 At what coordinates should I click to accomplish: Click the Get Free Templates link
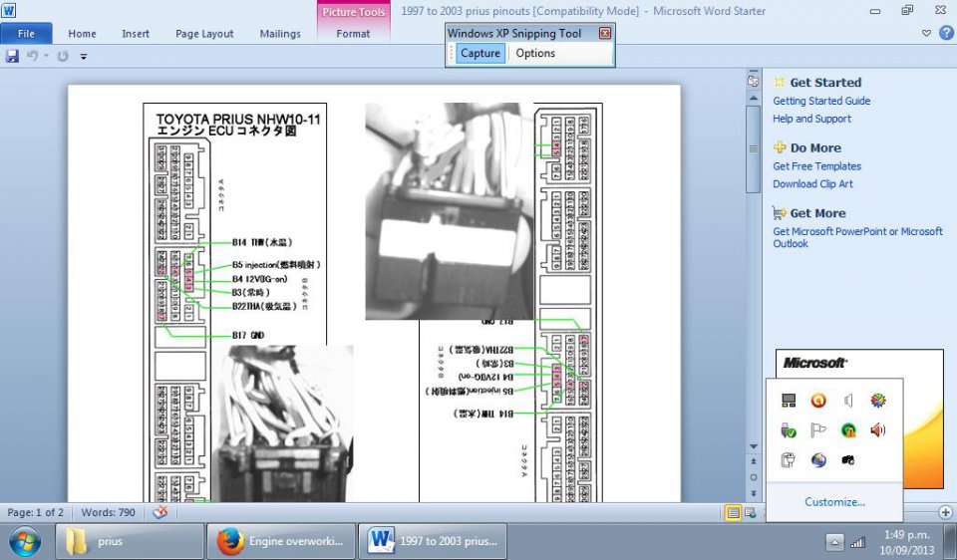[816, 166]
